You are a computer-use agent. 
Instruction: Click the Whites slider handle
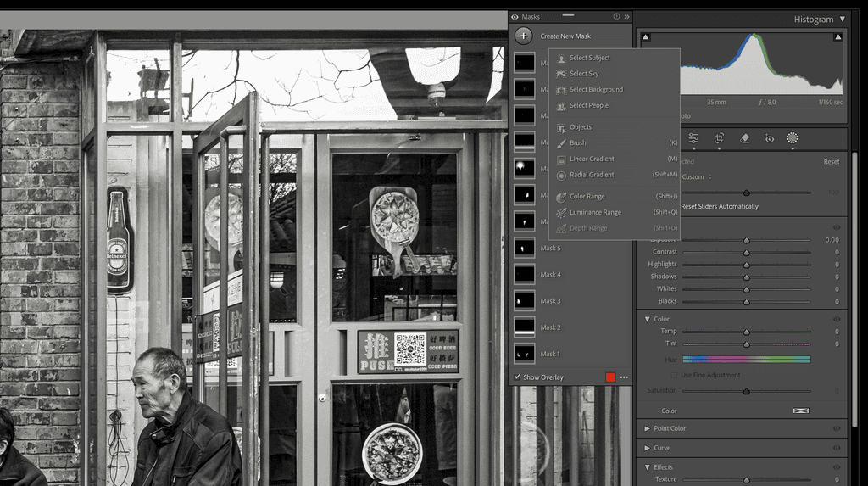(x=746, y=290)
